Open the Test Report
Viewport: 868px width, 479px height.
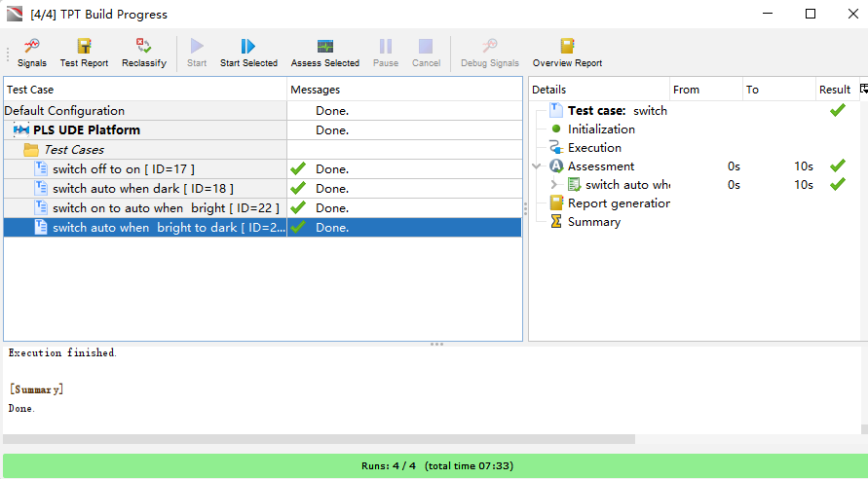pos(84,53)
